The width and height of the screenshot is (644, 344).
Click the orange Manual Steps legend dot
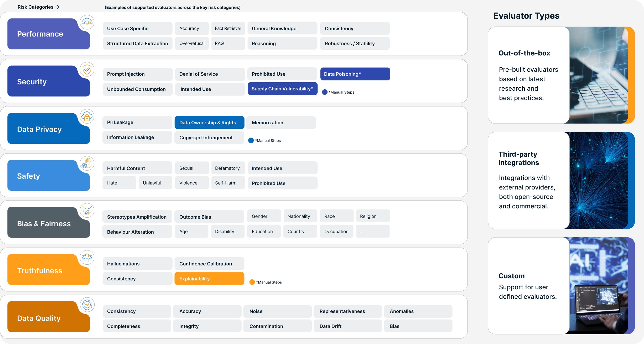tap(252, 282)
